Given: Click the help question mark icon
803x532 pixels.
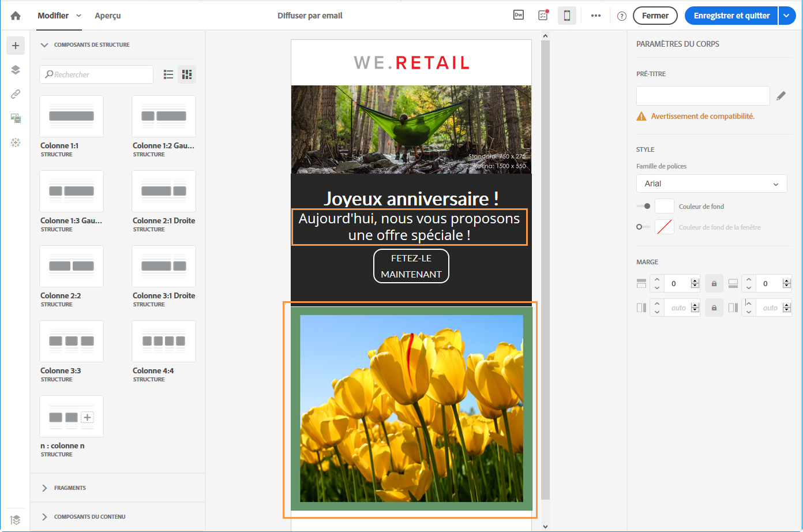Looking at the screenshot, I should 622,16.
